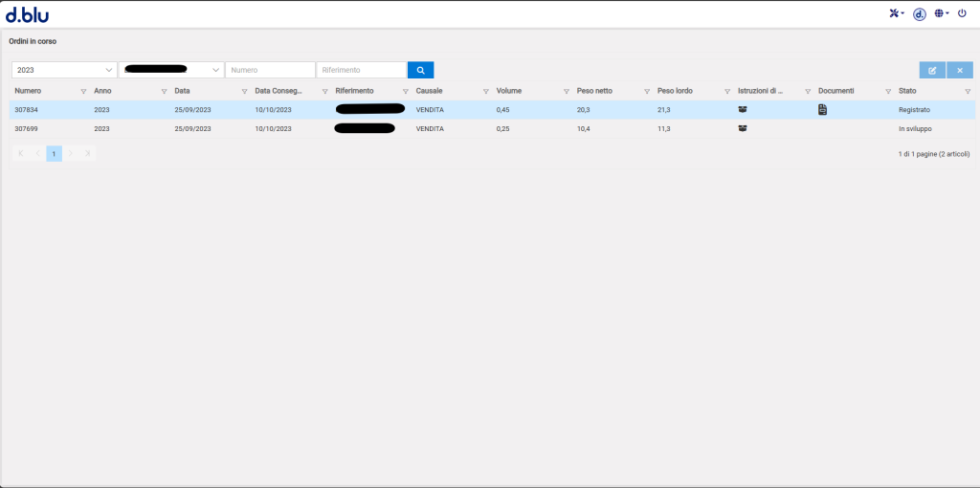This screenshot has height=488, width=980.
Task: Open shipping instructions icon for order 307699
Action: point(743,128)
